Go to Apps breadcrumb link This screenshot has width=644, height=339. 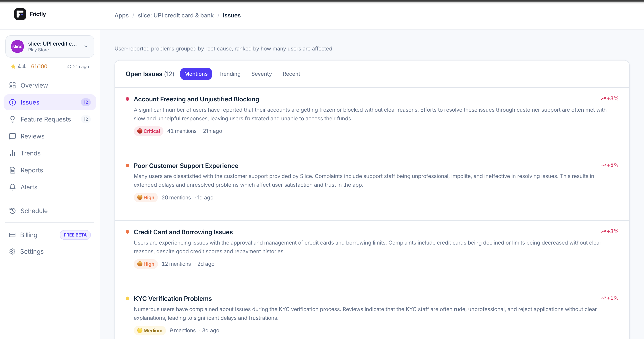tap(121, 15)
